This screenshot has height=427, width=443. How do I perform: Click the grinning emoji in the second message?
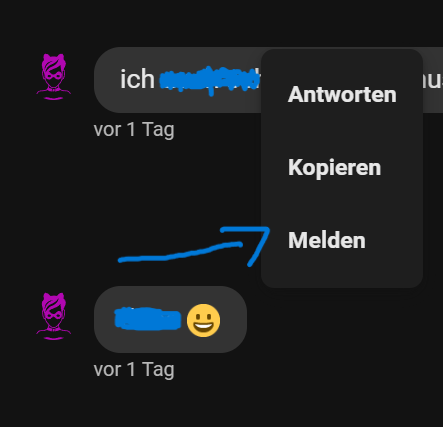tap(203, 320)
